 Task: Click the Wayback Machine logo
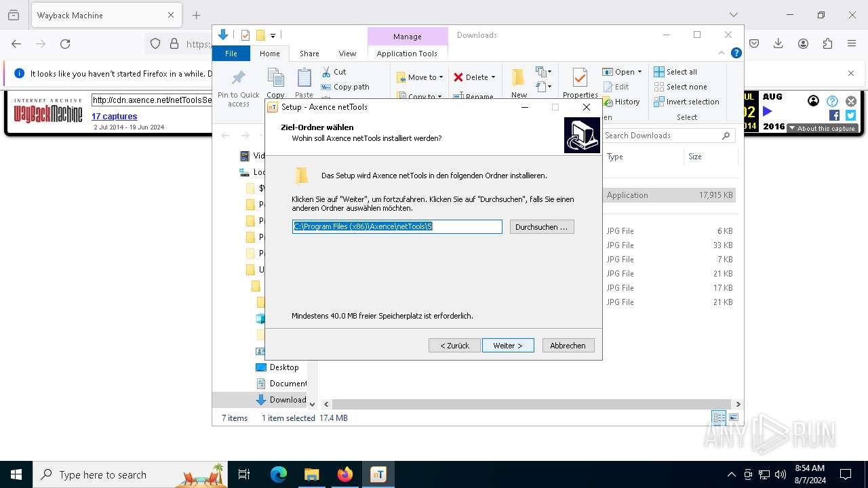click(47, 111)
